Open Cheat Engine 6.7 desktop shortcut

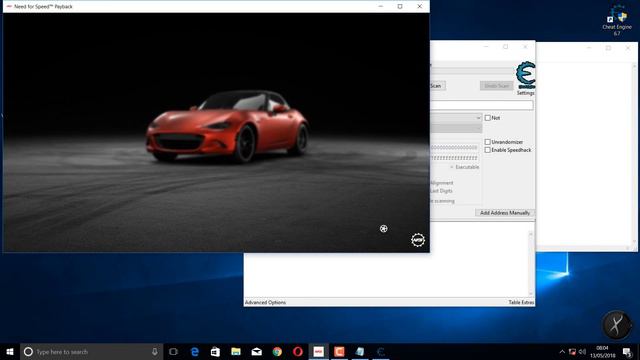pos(617,20)
